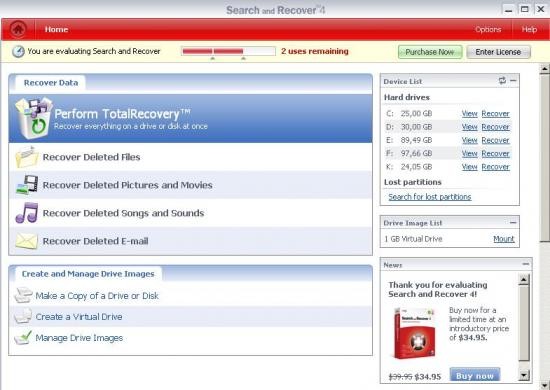550x390 pixels.
Task: Start Perform TotalRecovery
Action: point(190,118)
